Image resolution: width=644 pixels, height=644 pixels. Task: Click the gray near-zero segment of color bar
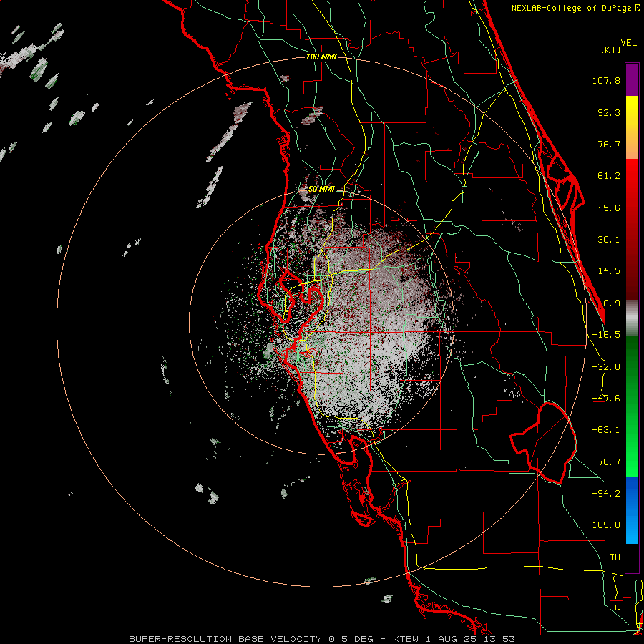pyautogui.click(x=632, y=318)
